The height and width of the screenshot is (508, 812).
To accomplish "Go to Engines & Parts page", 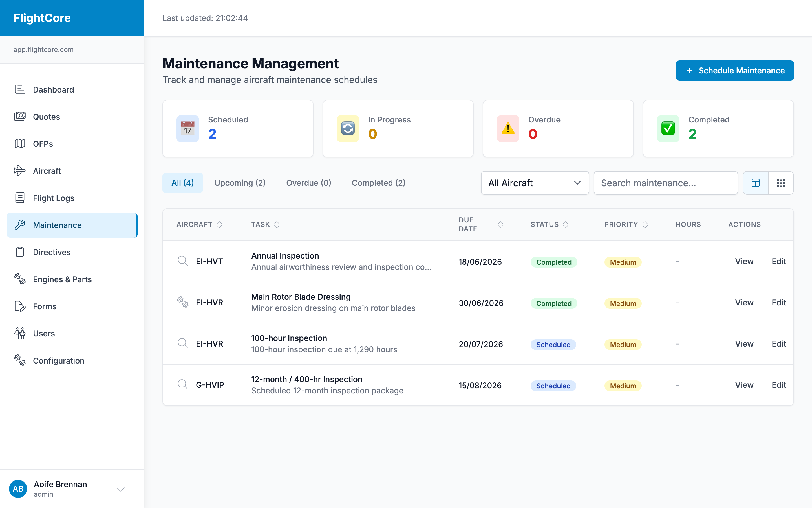I will point(72,279).
